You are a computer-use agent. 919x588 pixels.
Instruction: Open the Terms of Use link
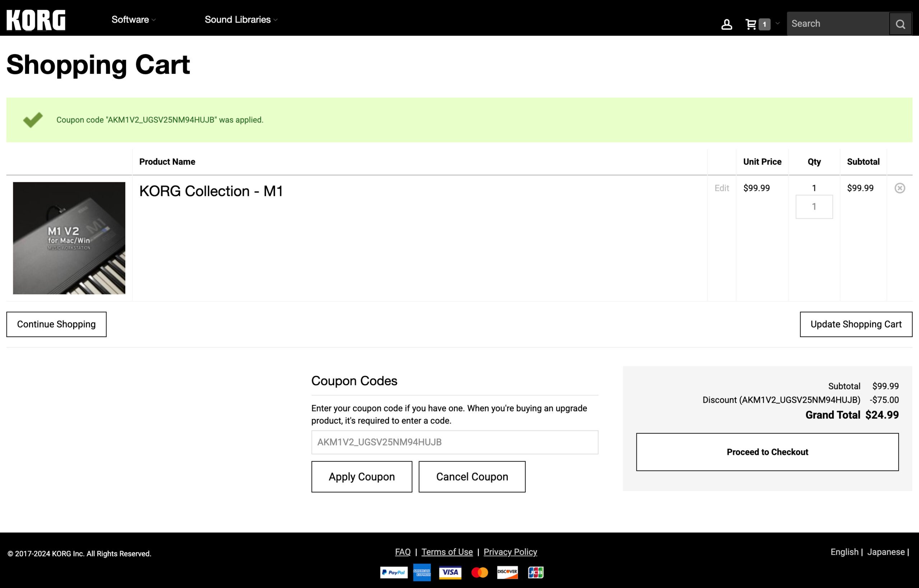(x=447, y=552)
